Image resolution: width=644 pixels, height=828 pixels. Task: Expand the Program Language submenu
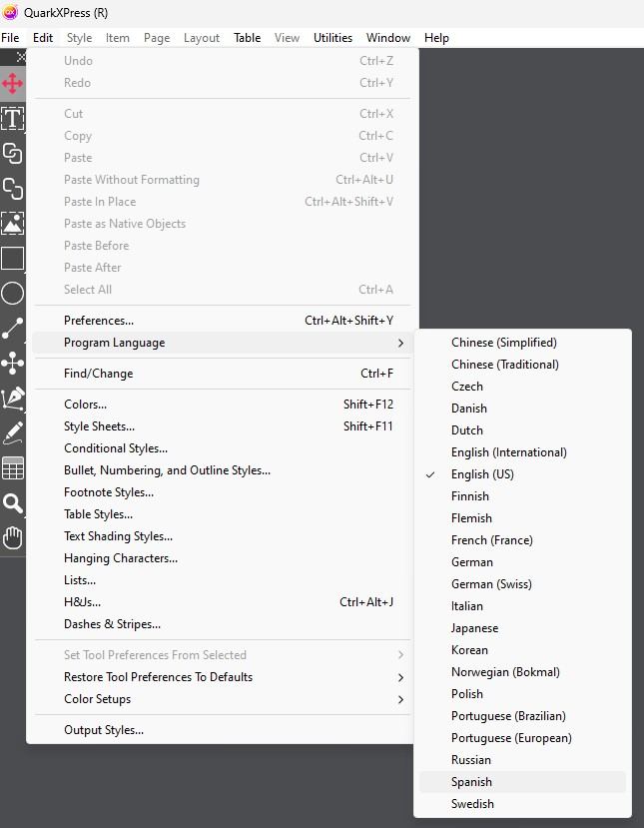[x=223, y=343]
